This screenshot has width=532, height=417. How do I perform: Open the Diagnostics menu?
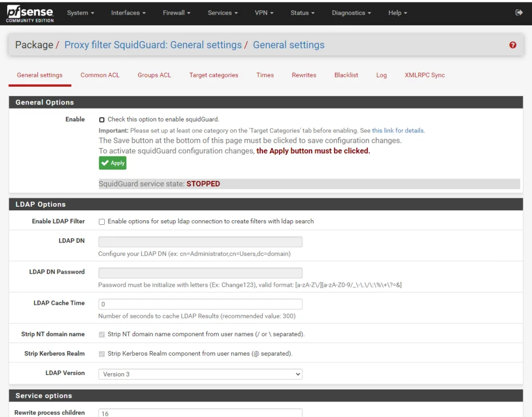tap(351, 12)
